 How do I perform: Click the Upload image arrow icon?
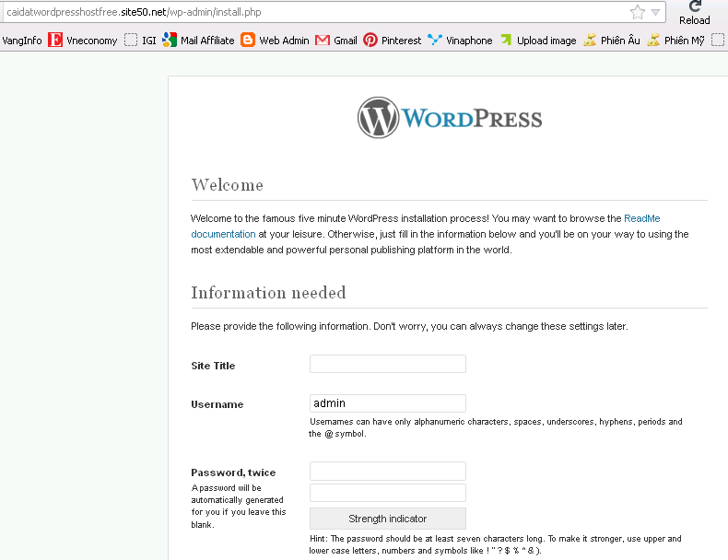(x=506, y=40)
